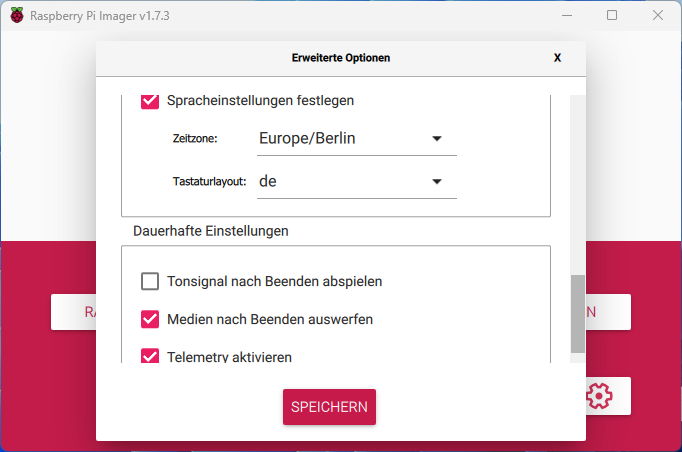Uncheck Medien nach Beenden auswerfen
The height and width of the screenshot is (452, 682).
(x=150, y=319)
